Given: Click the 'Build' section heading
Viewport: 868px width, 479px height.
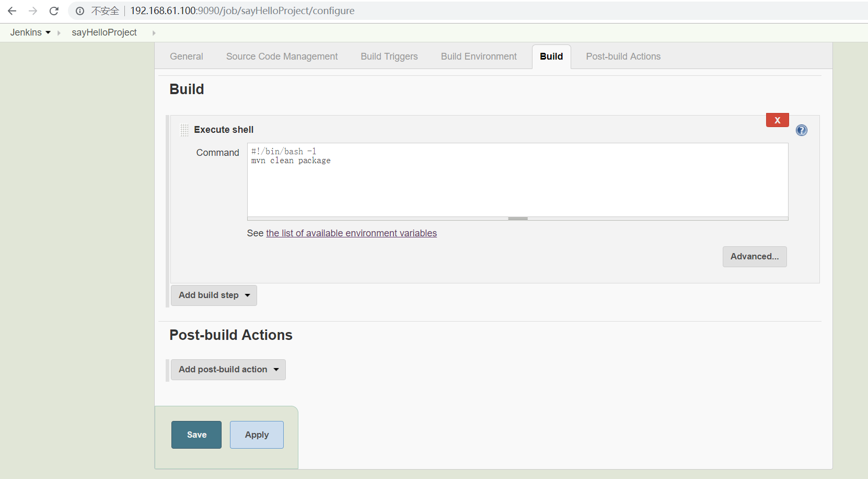Looking at the screenshot, I should pos(187,89).
